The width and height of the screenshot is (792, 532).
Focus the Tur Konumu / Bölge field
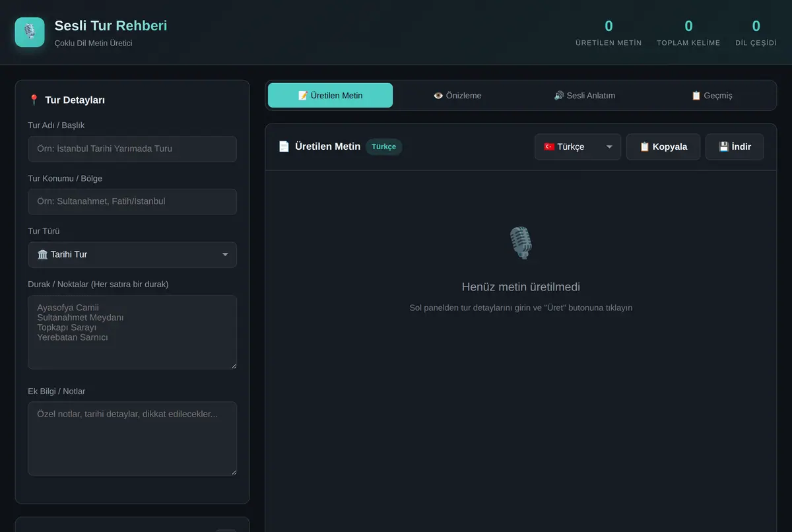pos(132,202)
